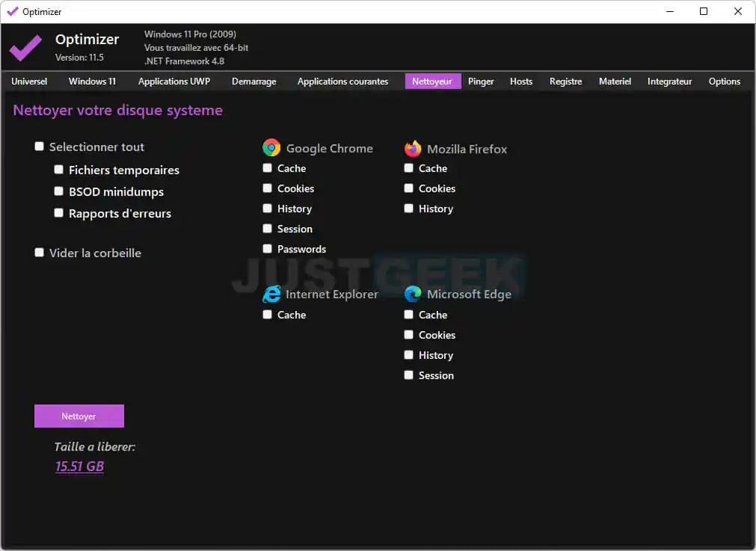Image resolution: width=756 pixels, height=551 pixels.
Task: Switch to the Universel tab
Action: pos(29,81)
